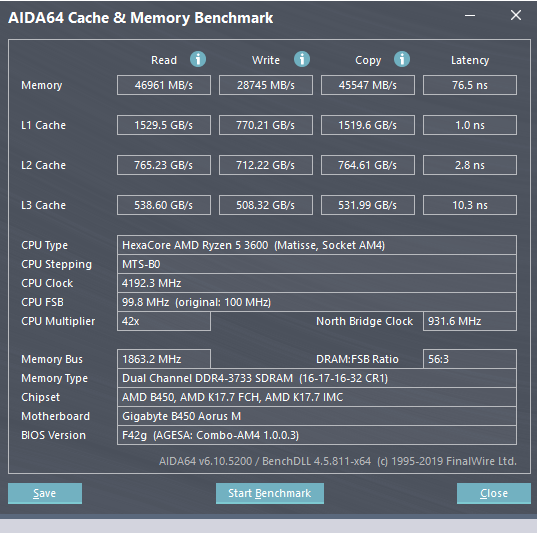537x533 pixels.
Task: Select L1 Cache read 1529.5 GB/s
Action: pyautogui.click(x=164, y=125)
